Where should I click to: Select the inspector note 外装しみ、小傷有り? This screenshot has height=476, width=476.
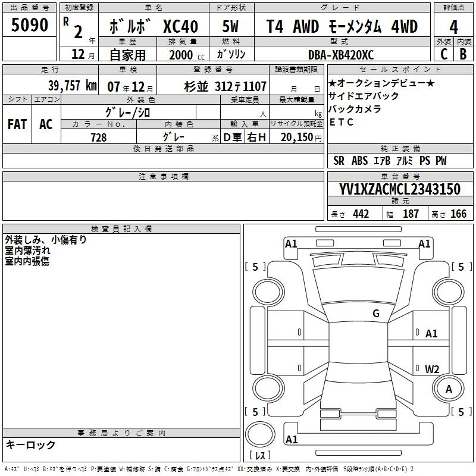[46, 240]
